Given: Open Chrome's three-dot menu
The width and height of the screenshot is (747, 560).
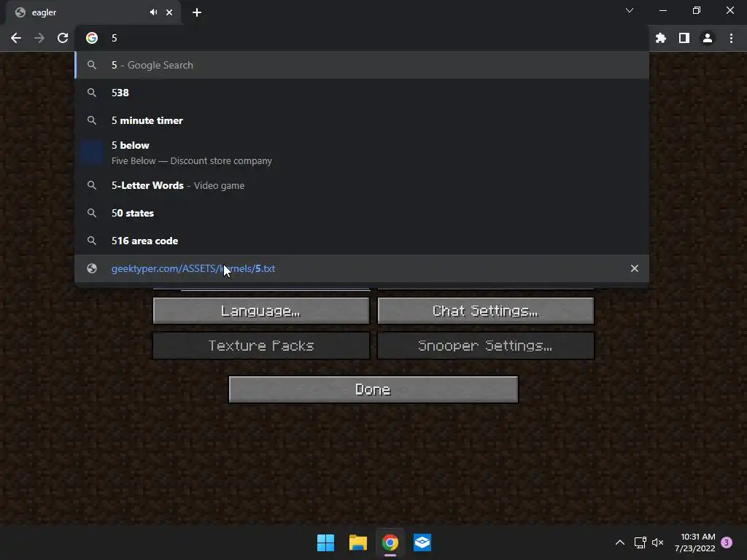Looking at the screenshot, I should tap(731, 38).
